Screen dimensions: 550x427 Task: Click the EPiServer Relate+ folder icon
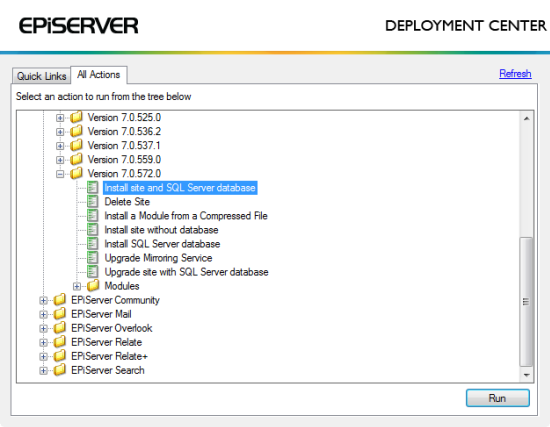point(60,355)
